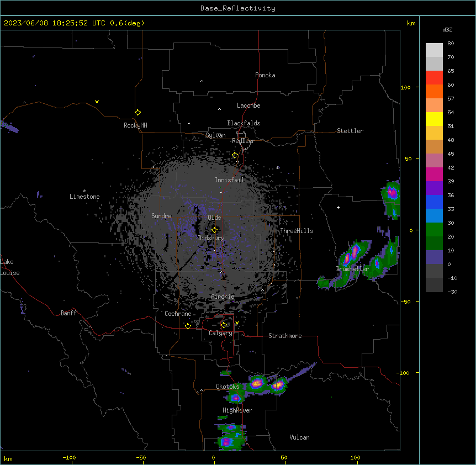Select the yellow diamond marker below Cochrane
The height and width of the screenshot is (465, 476).
coord(188,326)
